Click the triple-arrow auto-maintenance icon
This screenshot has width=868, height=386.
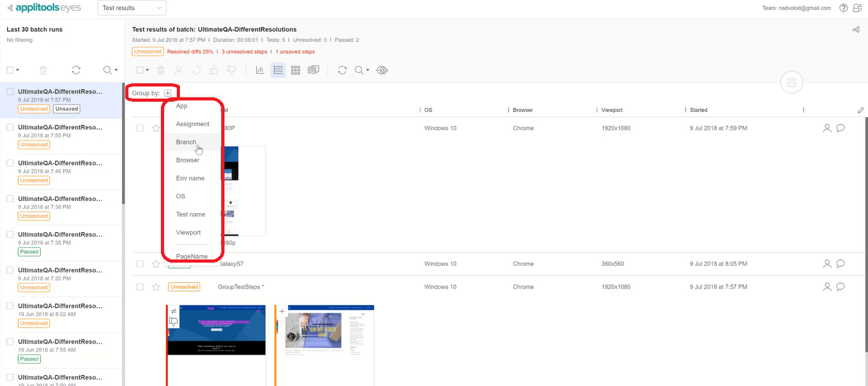pos(382,70)
